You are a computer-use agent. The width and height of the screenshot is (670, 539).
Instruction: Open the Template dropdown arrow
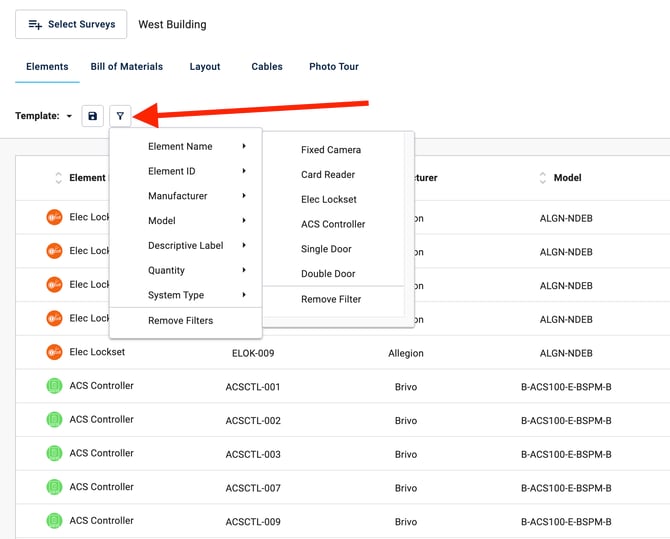[69, 117]
